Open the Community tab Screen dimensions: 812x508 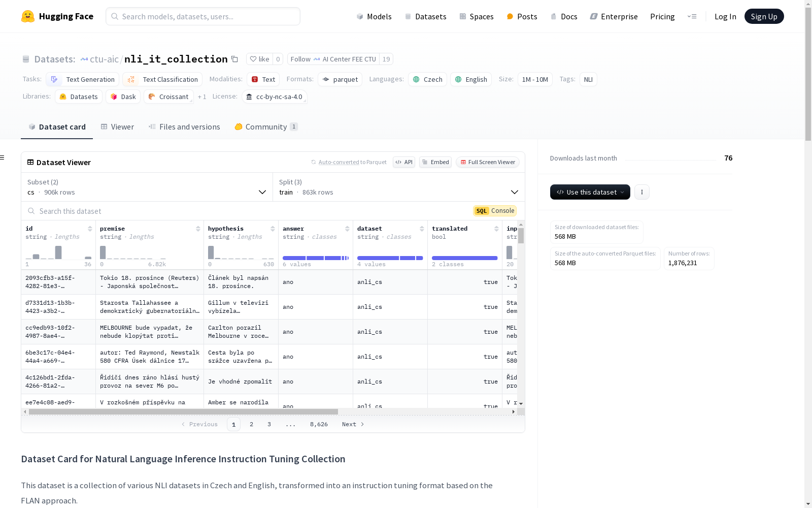pyautogui.click(x=266, y=127)
